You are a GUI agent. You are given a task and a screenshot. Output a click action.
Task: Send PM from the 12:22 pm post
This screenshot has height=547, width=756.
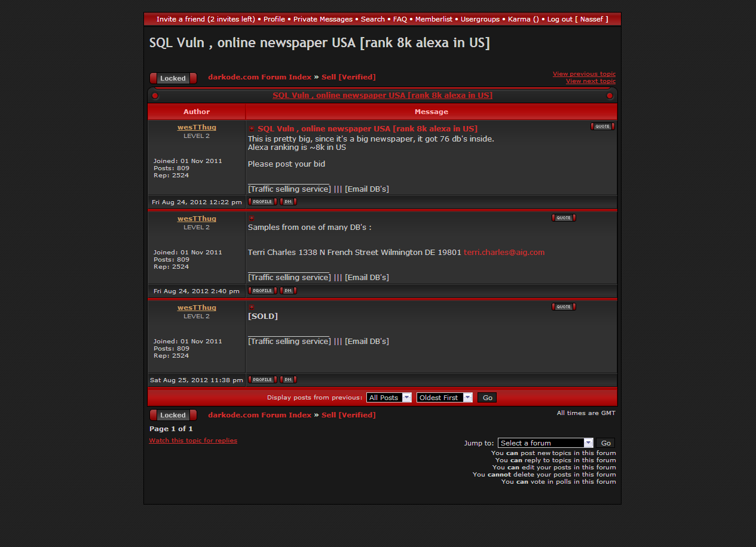coord(288,202)
